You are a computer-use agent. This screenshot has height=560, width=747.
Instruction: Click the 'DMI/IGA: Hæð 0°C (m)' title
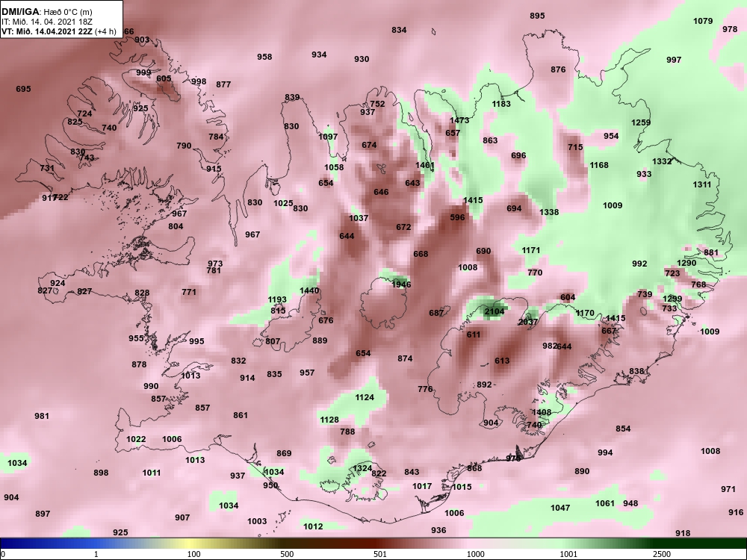coord(46,12)
